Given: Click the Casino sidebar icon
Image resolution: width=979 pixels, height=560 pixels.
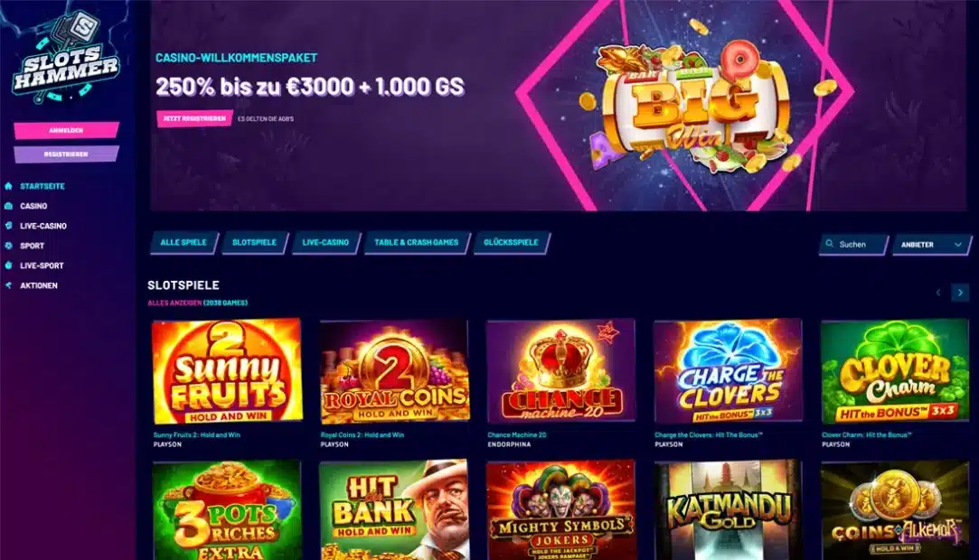Looking at the screenshot, I should (x=8, y=206).
